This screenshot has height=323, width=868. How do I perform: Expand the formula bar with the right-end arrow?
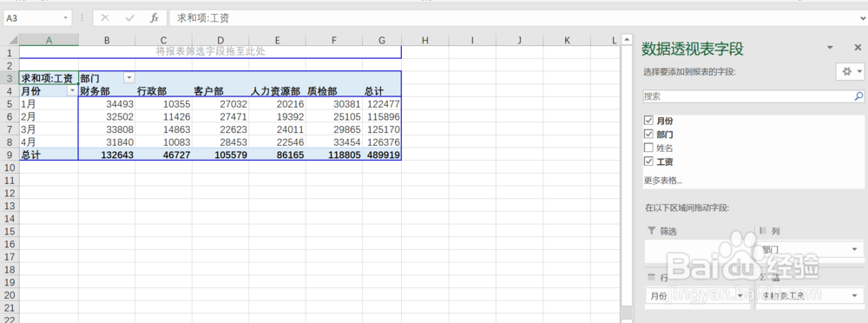point(863,18)
